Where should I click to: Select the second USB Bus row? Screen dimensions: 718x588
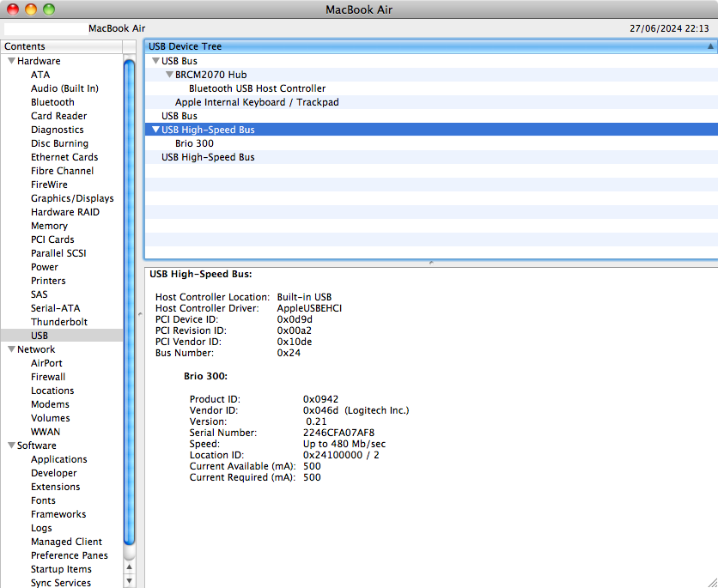pyautogui.click(x=431, y=116)
